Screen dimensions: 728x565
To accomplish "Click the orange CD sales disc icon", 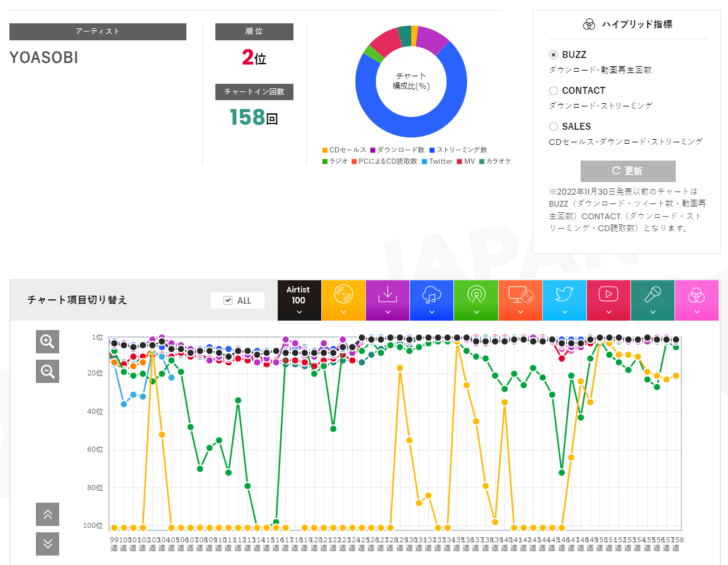I will click(x=343, y=294).
